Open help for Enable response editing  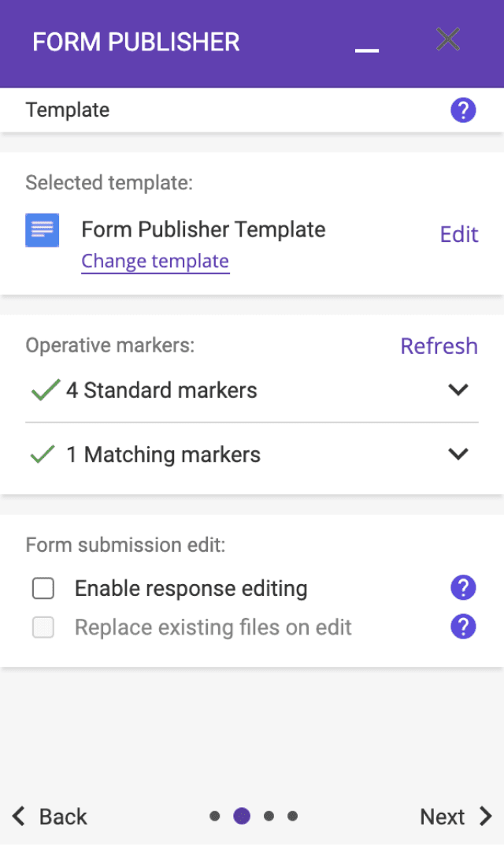pos(463,587)
